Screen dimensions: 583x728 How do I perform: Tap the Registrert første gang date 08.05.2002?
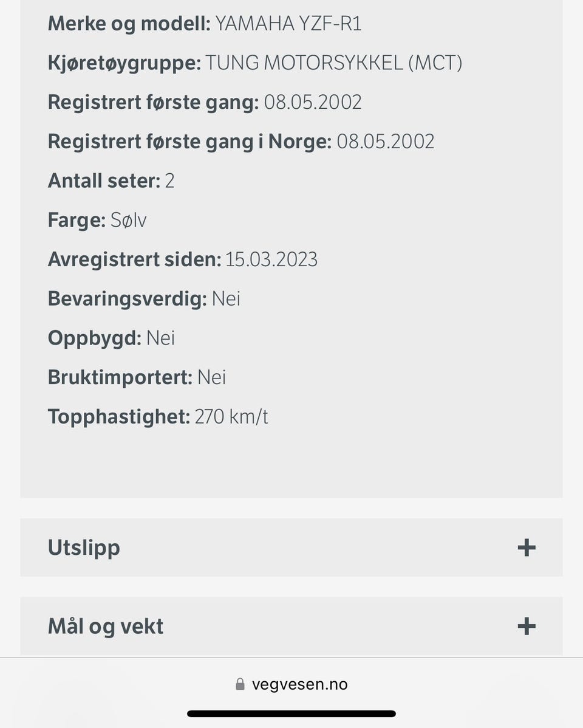click(x=313, y=102)
